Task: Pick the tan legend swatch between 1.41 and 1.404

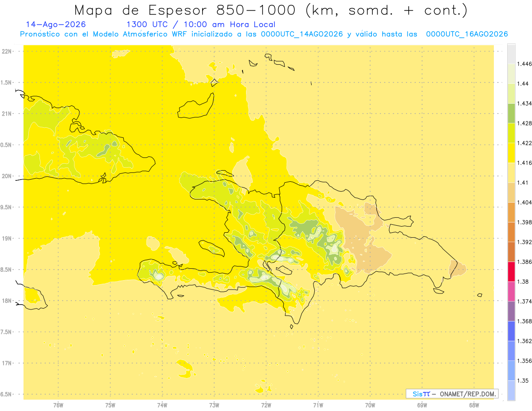Action: (x=511, y=192)
